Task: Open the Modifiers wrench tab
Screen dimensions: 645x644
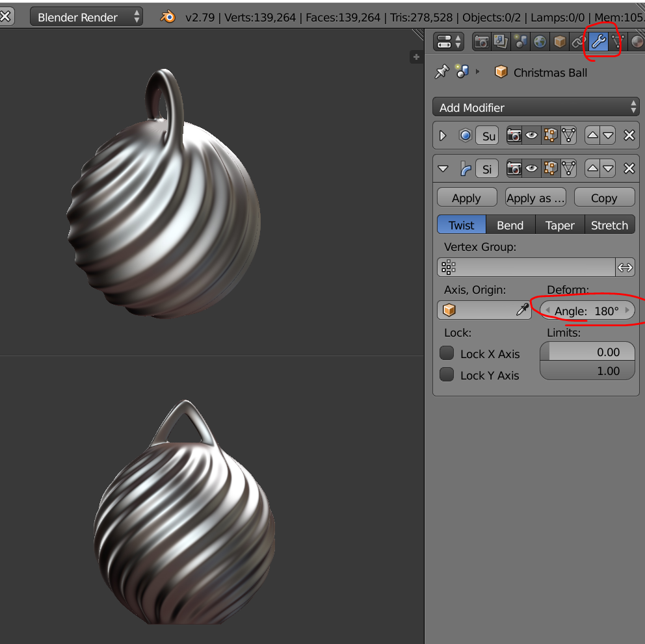Action: coord(598,42)
